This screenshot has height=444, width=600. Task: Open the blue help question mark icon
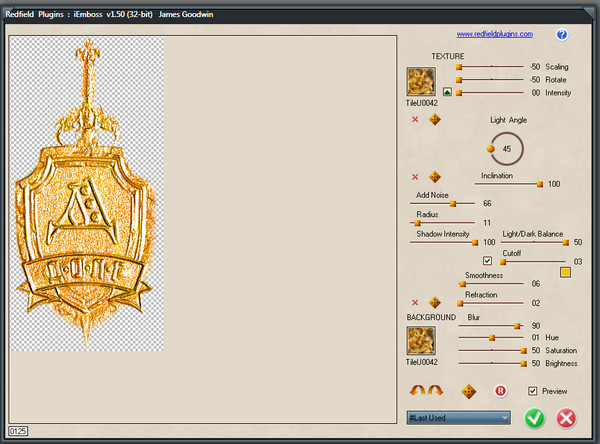562,35
